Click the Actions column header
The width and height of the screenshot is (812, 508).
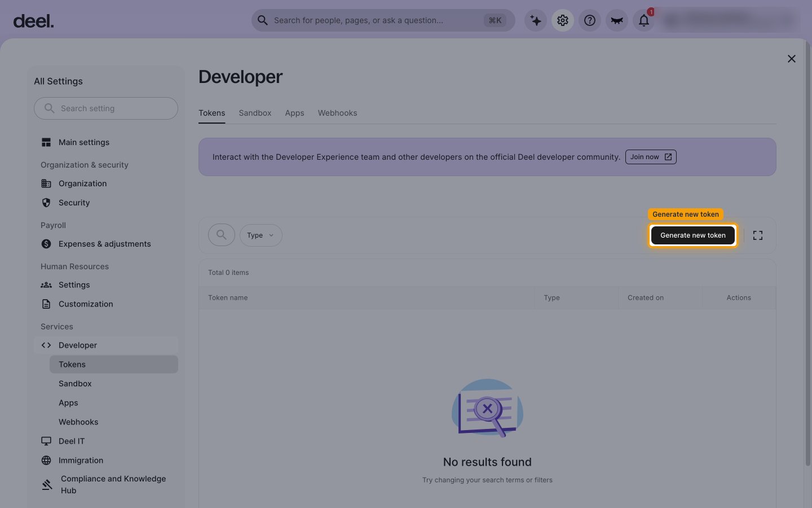pyautogui.click(x=739, y=297)
